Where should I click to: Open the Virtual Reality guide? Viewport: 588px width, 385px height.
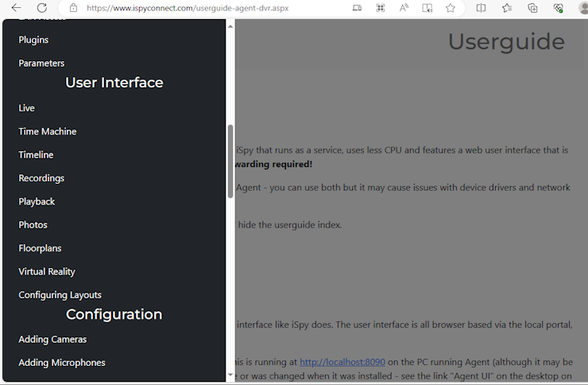pos(47,272)
